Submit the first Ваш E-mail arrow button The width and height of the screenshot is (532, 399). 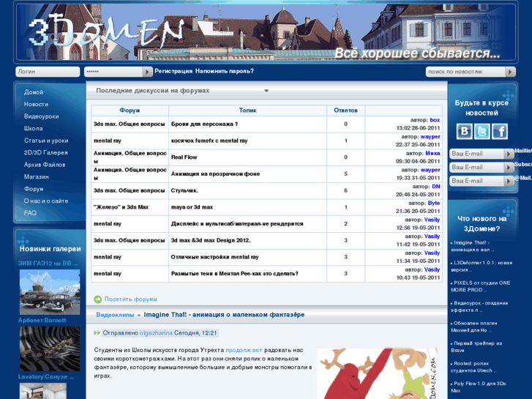pos(509,154)
